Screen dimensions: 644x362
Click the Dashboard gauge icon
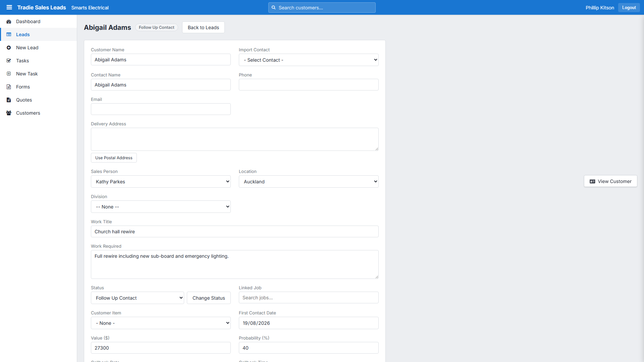click(x=9, y=21)
